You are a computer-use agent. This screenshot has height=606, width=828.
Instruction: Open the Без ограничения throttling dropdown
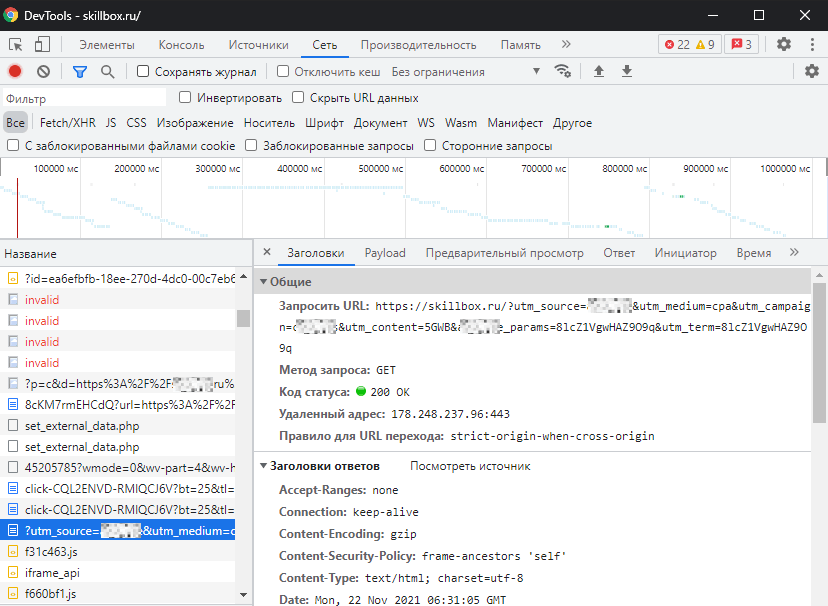(x=466, y=72)
